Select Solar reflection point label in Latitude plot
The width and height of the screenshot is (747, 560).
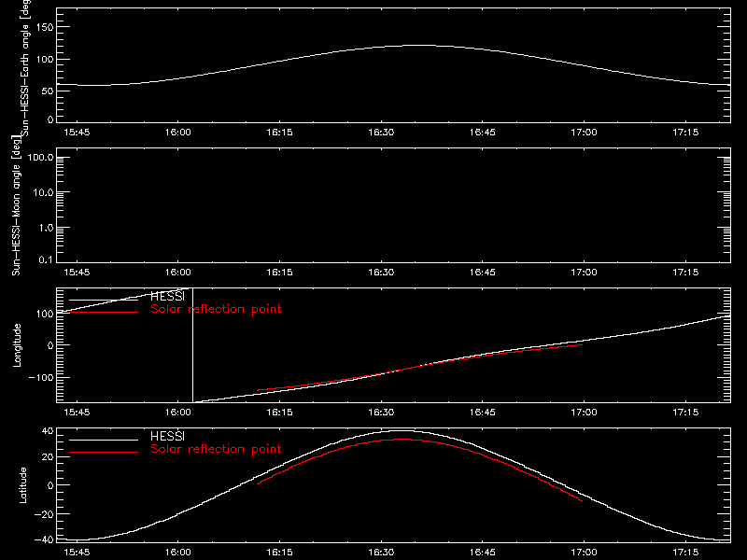pyautogui.click(x=216, y=449)
